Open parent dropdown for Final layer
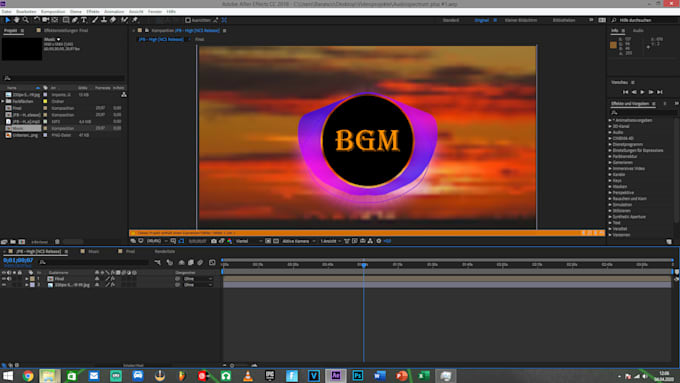Viewport: 680px width, 383px height. (x=198, y=279)
